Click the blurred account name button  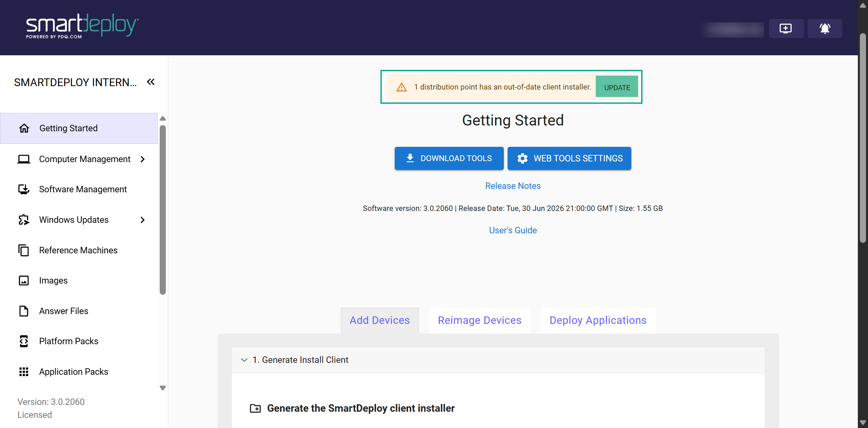[x=733, y=30]
